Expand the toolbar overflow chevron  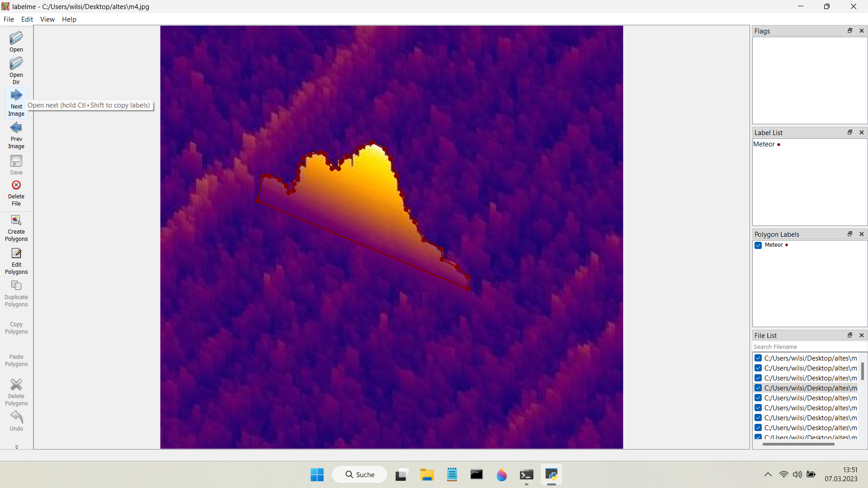(17, 446)
